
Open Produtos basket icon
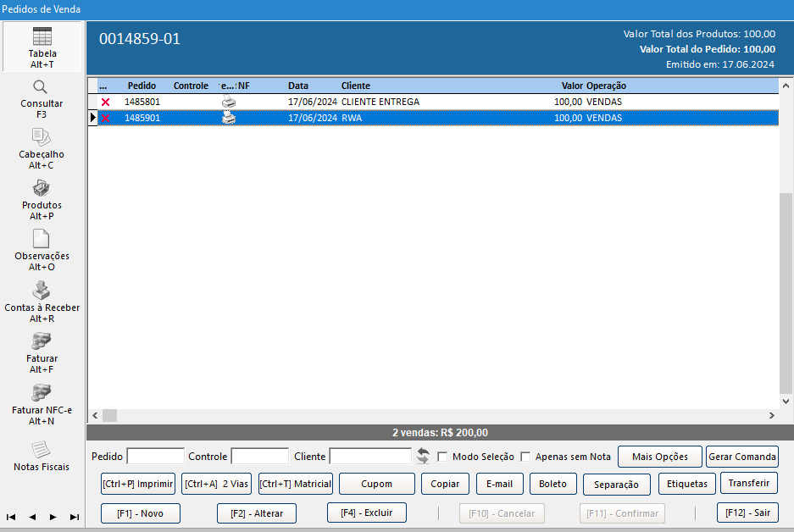pyautogui.click(x=41, y=188)
